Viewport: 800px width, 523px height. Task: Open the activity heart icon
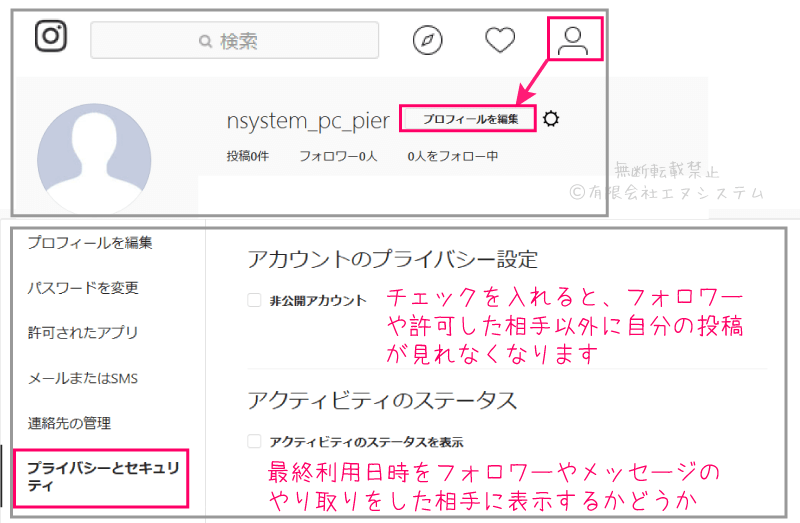500,40
